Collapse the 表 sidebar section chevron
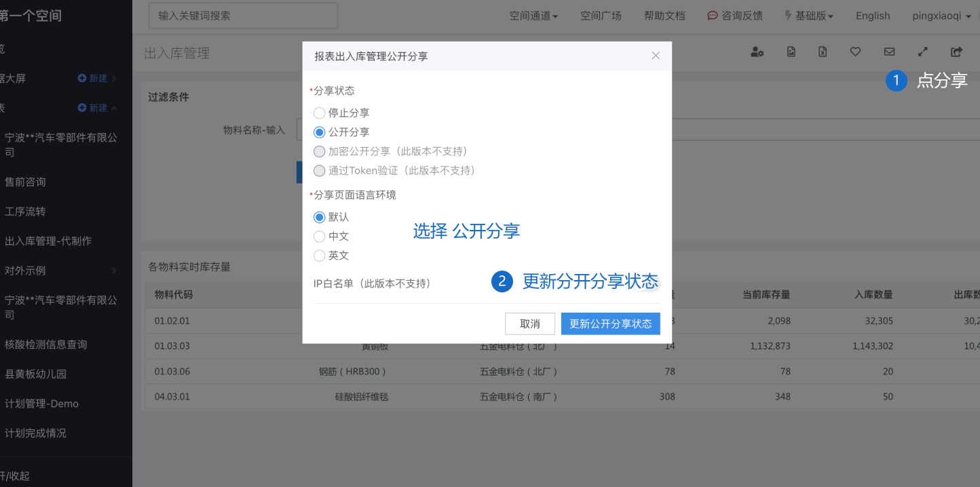 tap(114, 108)
